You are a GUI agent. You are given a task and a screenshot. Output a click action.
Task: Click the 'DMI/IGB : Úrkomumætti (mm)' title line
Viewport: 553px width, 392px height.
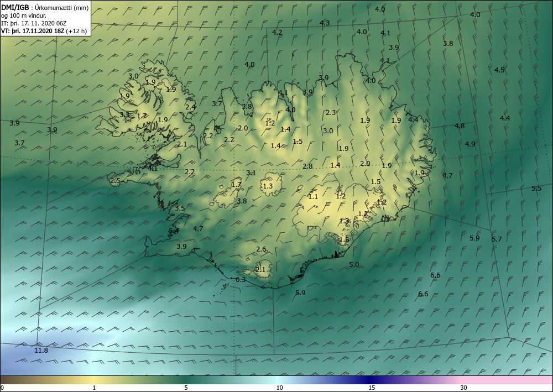[x=44, y=8]
